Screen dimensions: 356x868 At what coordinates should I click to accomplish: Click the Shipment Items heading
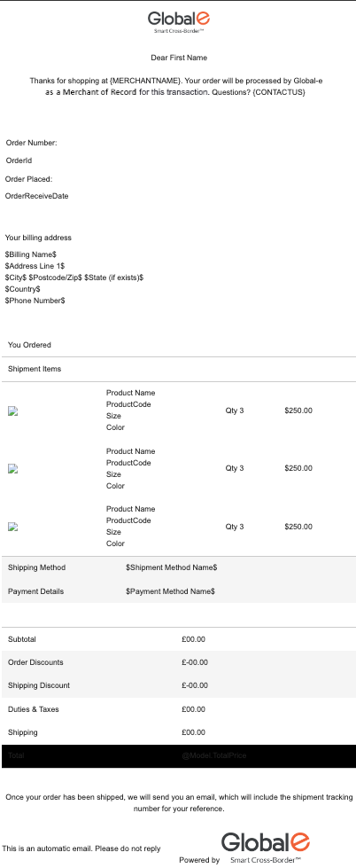[35, 369]
